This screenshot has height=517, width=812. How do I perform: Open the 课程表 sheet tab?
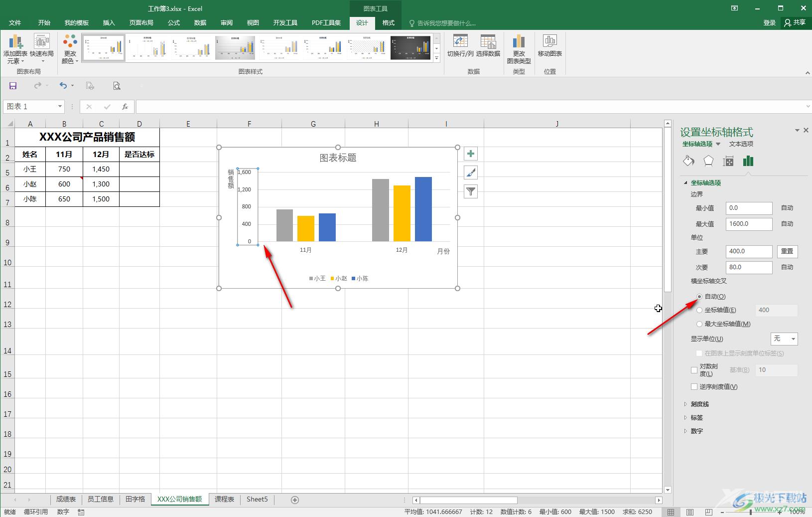224,500
